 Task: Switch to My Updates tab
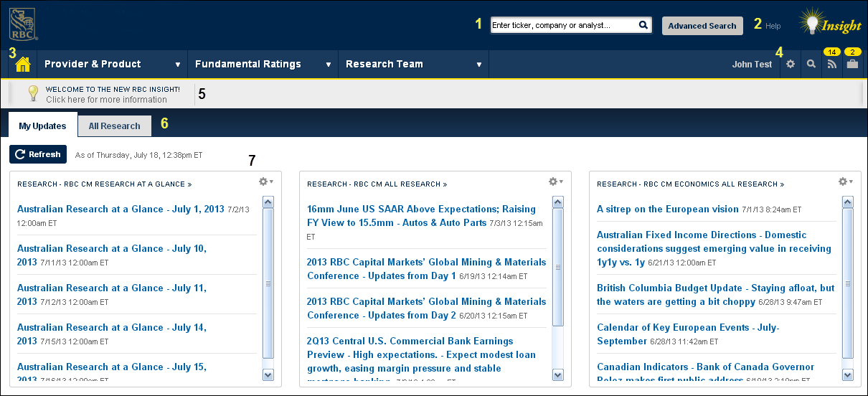coord(42,126)
